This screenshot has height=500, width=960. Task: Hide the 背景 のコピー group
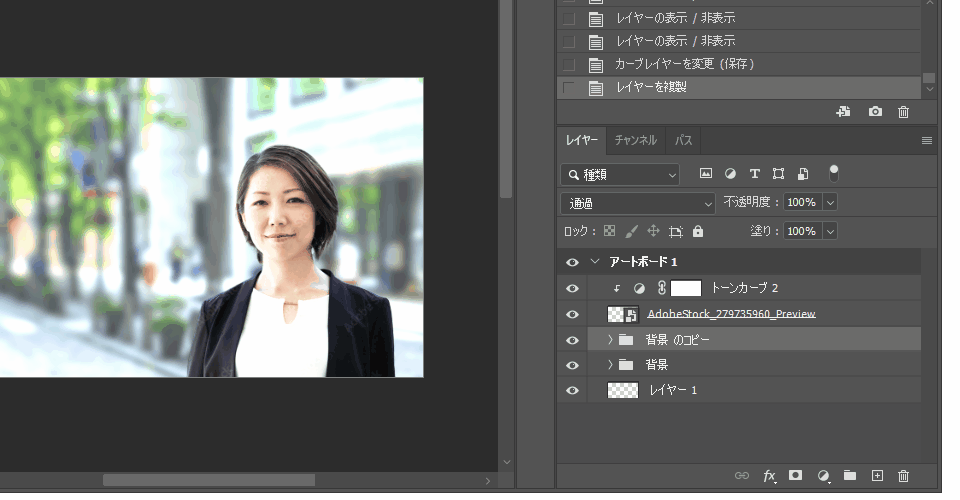(572, 340)
